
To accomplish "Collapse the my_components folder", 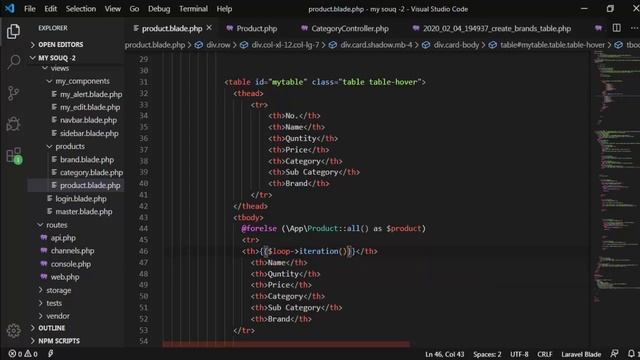I will click(x=82, y=81).
